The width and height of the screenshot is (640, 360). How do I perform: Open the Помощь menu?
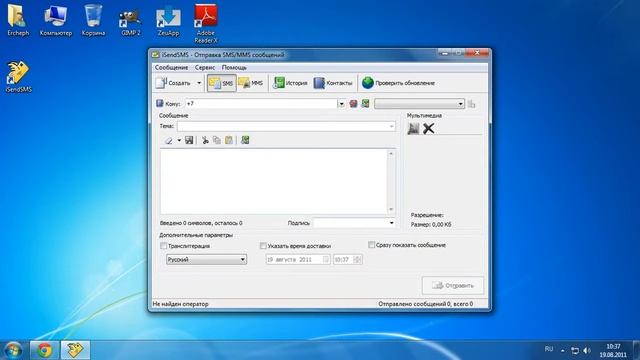click(234, 67)
